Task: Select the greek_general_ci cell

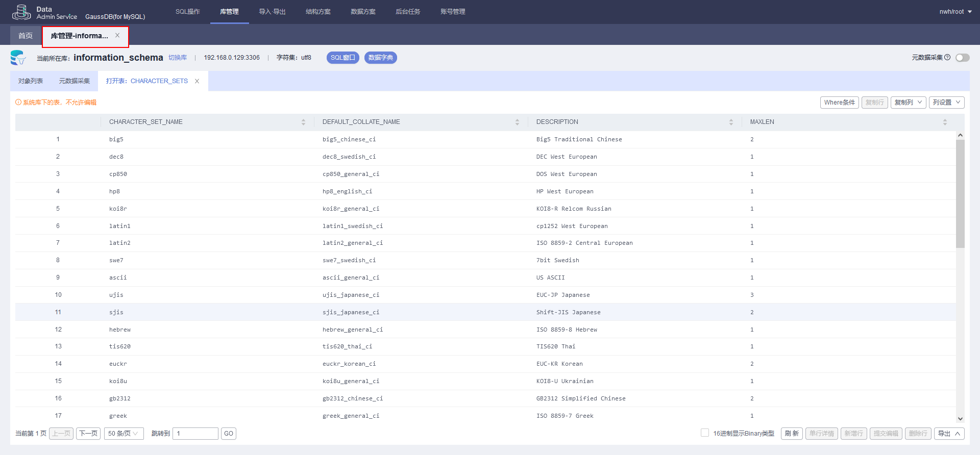Action: (x=351, y=416)
